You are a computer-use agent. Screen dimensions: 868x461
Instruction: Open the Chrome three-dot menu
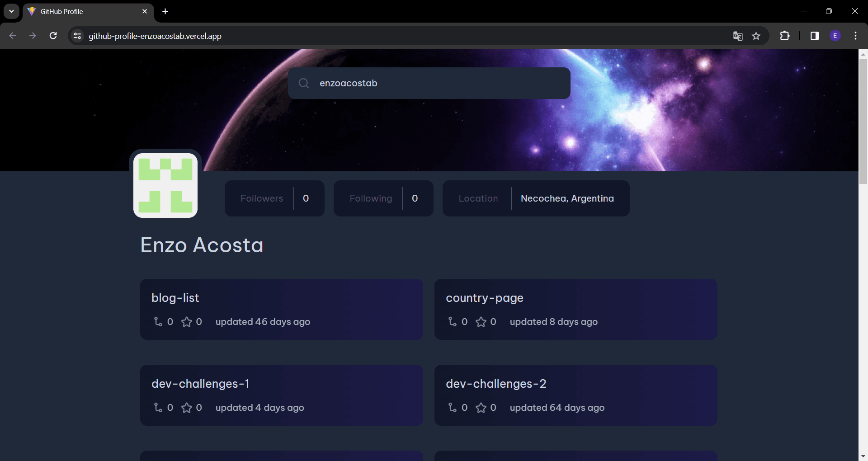click(x=855, y=36)
